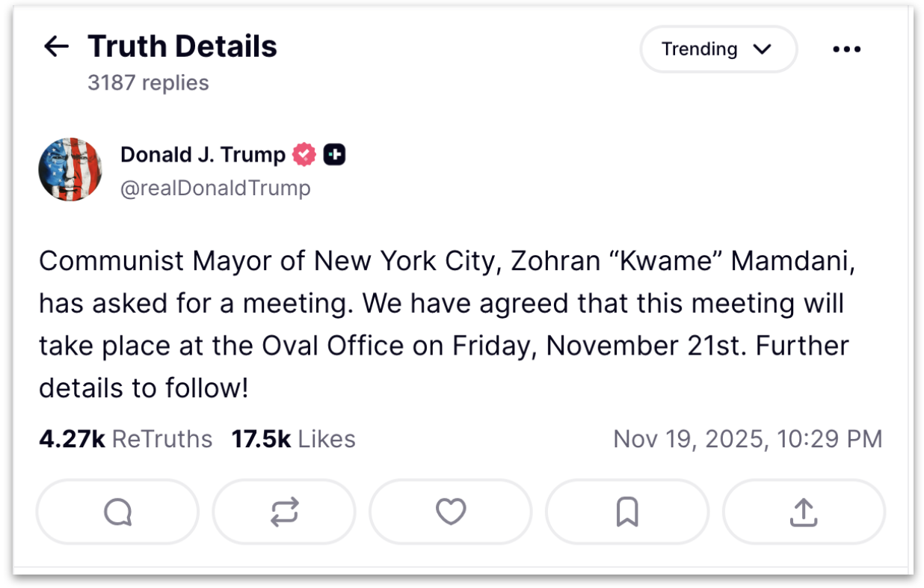This screenshot has height=588, width=924.
Task: Open Donald J. Trump's profile avatar
Action: [70, 170]
